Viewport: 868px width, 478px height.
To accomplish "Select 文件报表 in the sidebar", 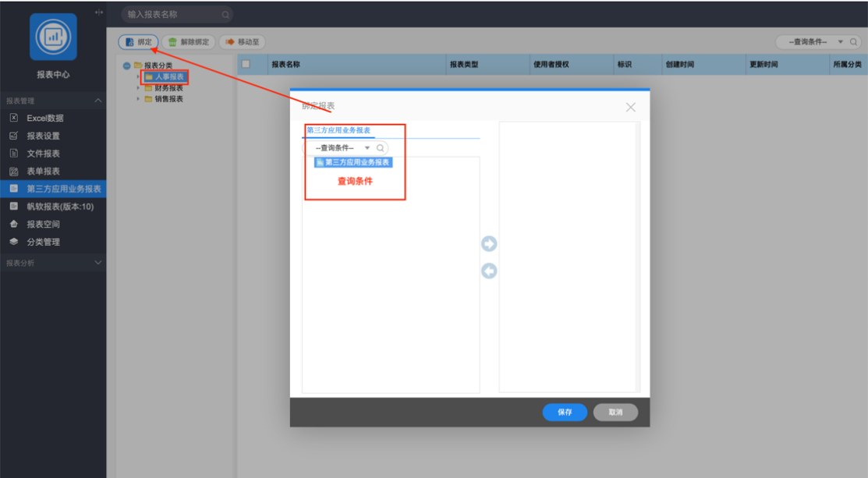I will pyautogui.click(x=43, y=154).
